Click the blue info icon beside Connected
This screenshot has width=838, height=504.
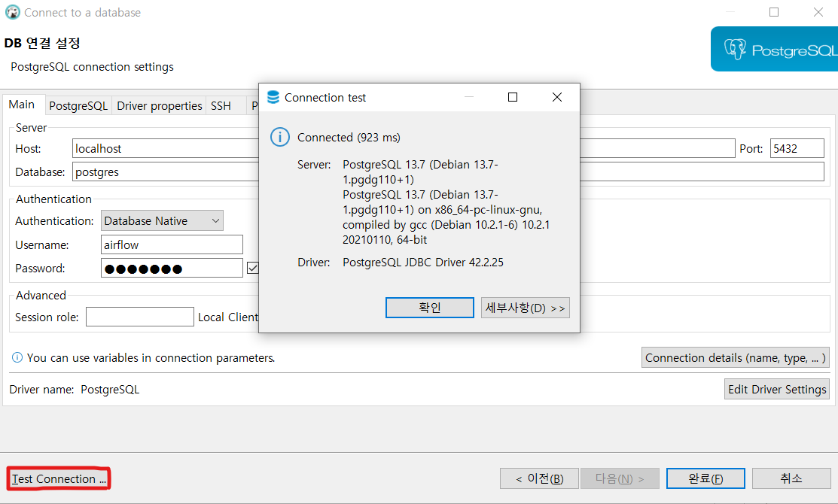click(280, 137)
